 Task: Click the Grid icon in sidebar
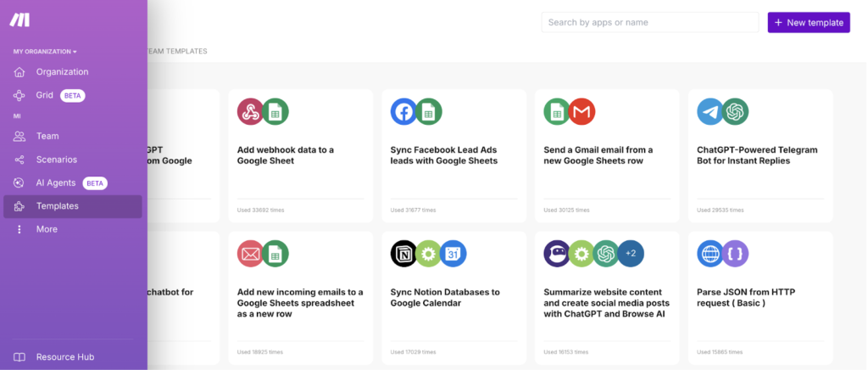(x=19, y=96)
